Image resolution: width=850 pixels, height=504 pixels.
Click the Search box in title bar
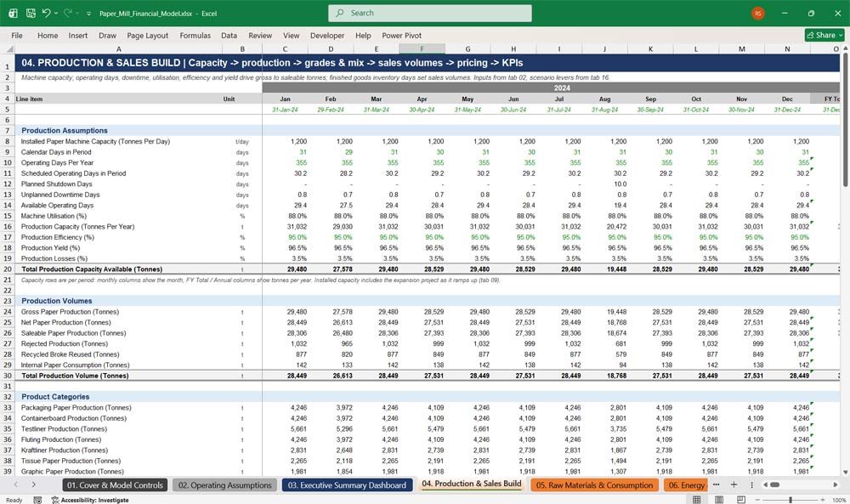(430, 13)
